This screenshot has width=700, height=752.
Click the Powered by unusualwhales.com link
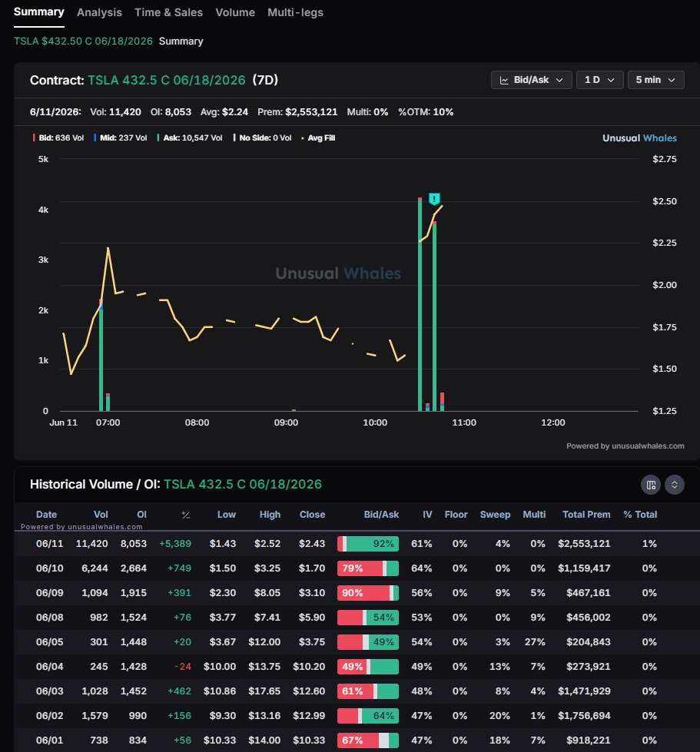(625, 446)
